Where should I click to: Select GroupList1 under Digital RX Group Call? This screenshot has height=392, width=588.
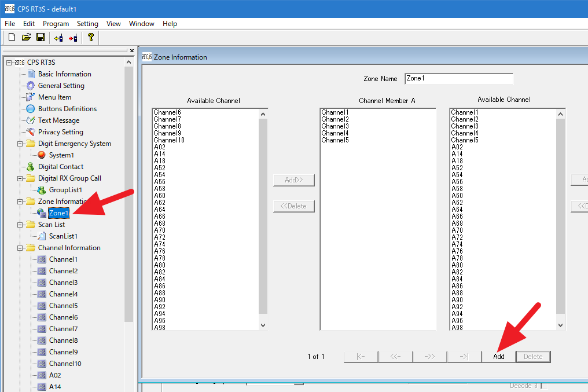(x=65, y=190)
